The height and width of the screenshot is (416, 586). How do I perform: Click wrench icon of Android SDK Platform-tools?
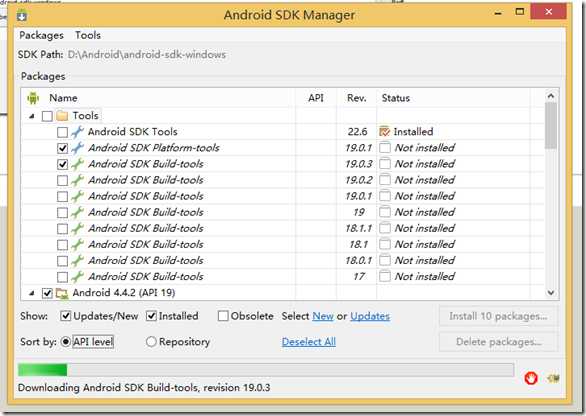pyautogui.click(x=77, y=148)
